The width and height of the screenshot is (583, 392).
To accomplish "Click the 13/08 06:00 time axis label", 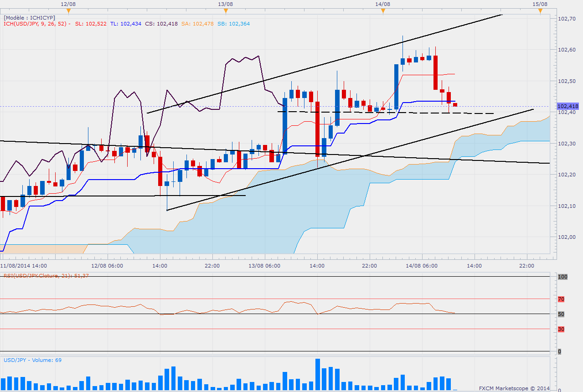I will coord(264,266).
